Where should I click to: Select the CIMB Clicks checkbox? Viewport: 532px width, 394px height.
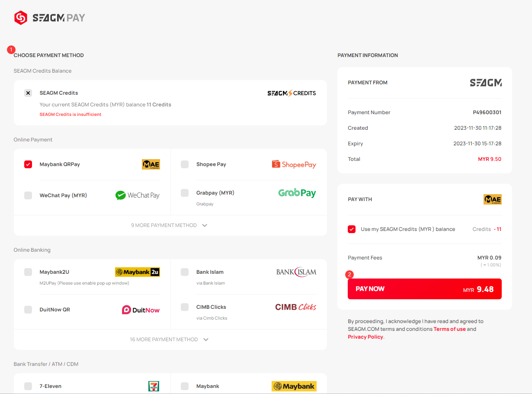pyautogui.click(x=185, y=307)
